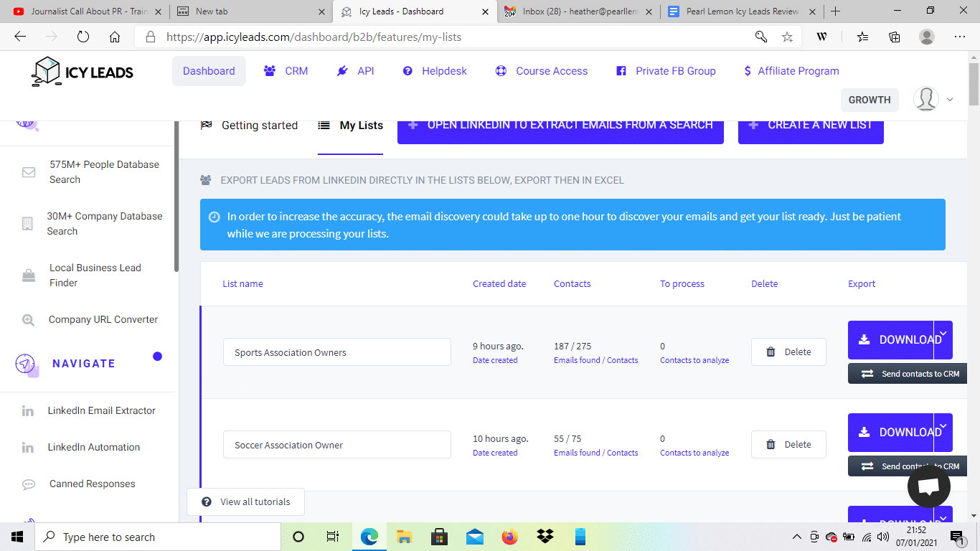Viewport: 980px width, 551px height.
Task: Open the API menu item
Action: tap(356, 71)
